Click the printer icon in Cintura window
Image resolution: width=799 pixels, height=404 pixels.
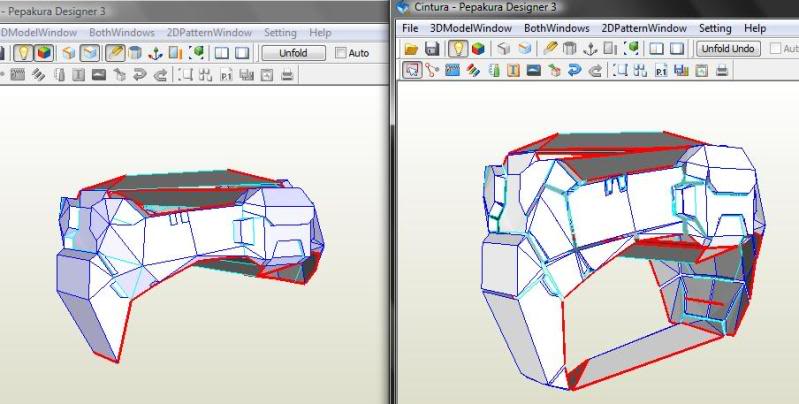coord(722,70)
